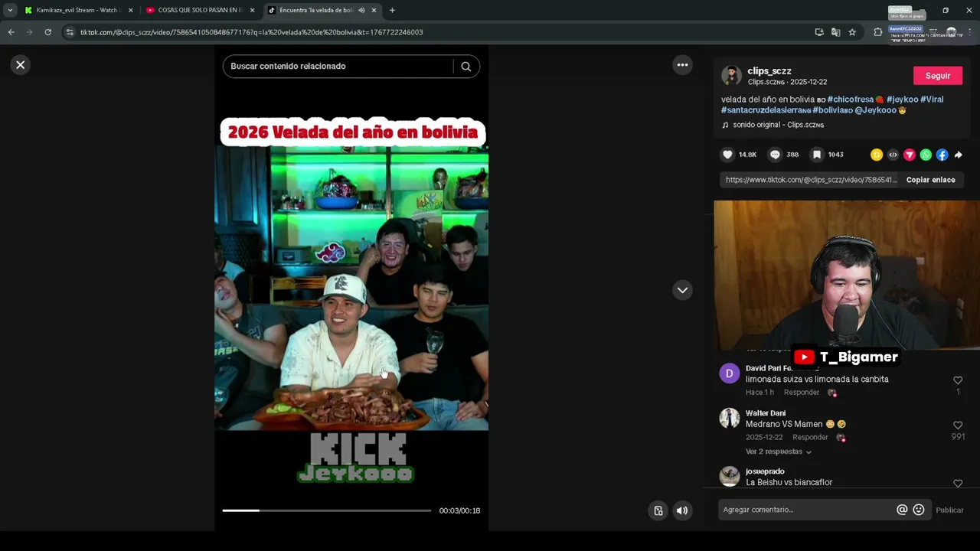Share via red send-to-friends icon

point(910,155)
